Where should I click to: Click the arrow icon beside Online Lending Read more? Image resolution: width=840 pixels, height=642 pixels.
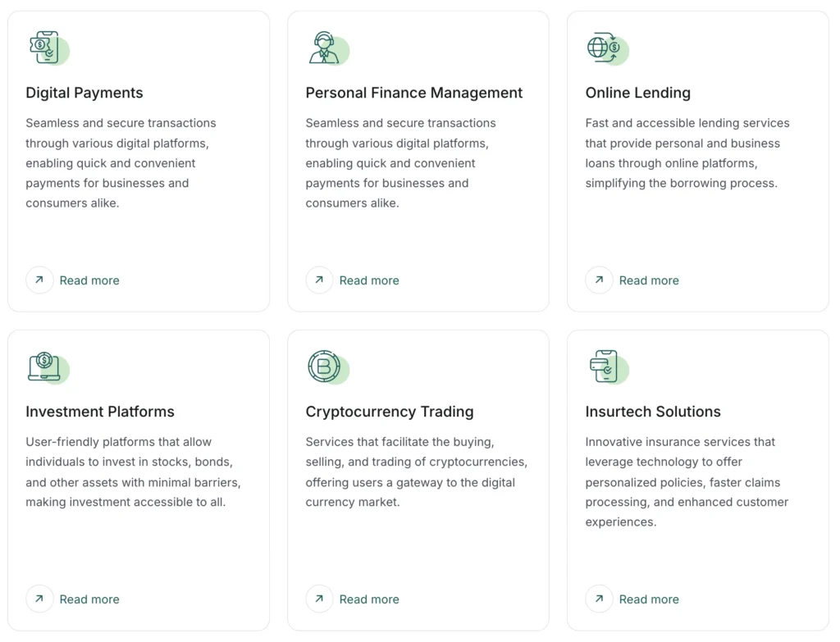pyautogui.click(x=599, y=280)
